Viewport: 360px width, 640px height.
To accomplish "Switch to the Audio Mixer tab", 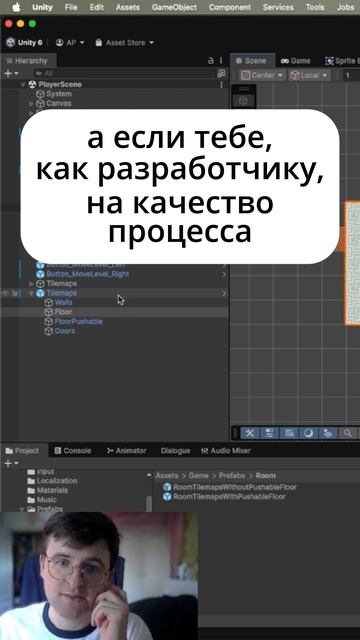I will [226, 451].
